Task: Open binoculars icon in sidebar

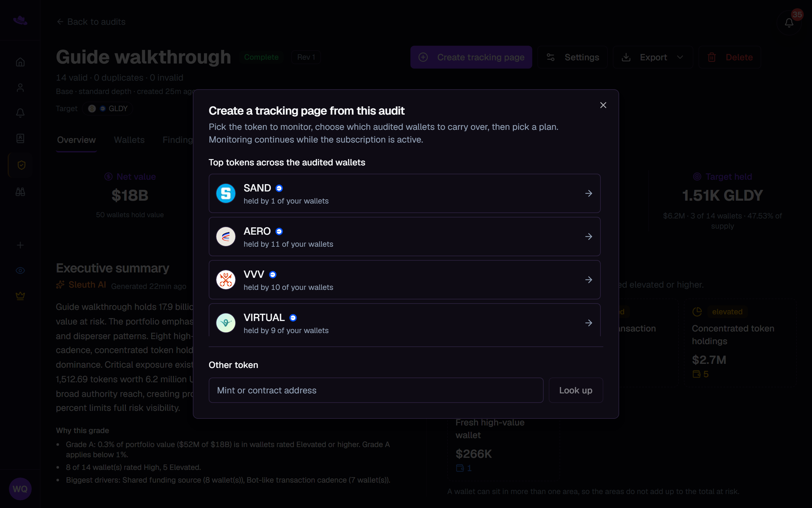Action: pyautogui.click(x=20, y=192)
